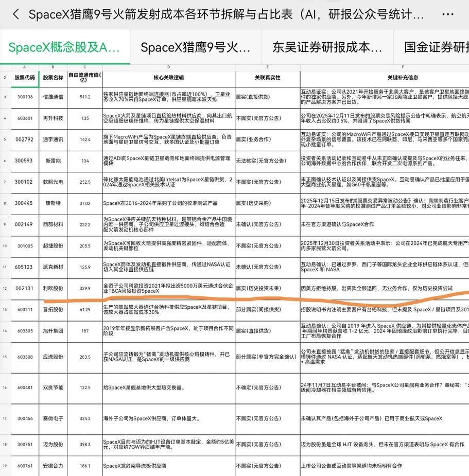The height and width of the screenshot is (476, 469).
Task: Select the 晋拓股份 name cell
Action: (53, 310)
